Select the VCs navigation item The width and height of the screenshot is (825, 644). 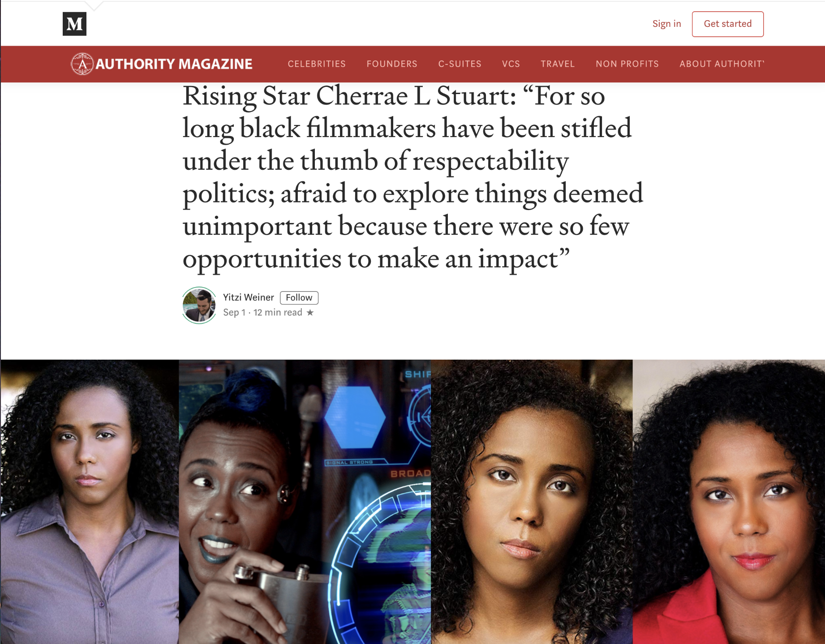(x=511, y=64)
